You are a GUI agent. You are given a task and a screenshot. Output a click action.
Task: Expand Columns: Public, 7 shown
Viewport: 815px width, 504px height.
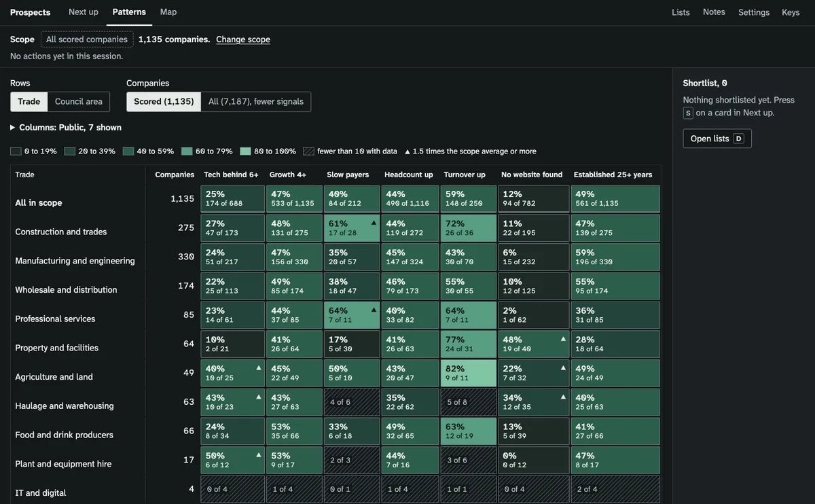tap(66, 128)
